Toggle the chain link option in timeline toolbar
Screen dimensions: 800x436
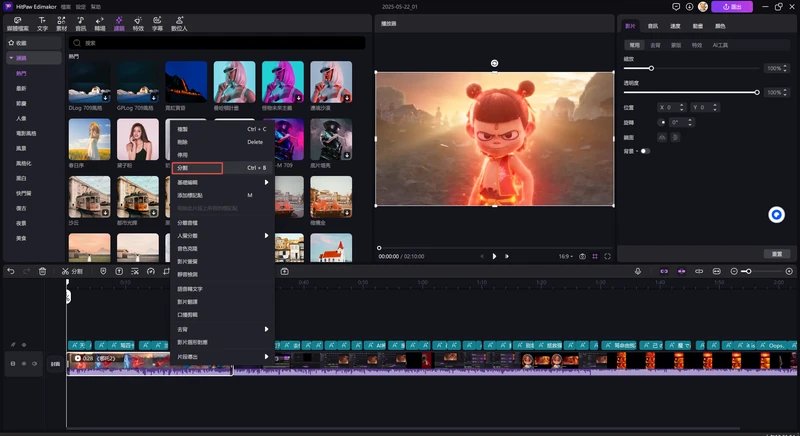click(699, 271)
